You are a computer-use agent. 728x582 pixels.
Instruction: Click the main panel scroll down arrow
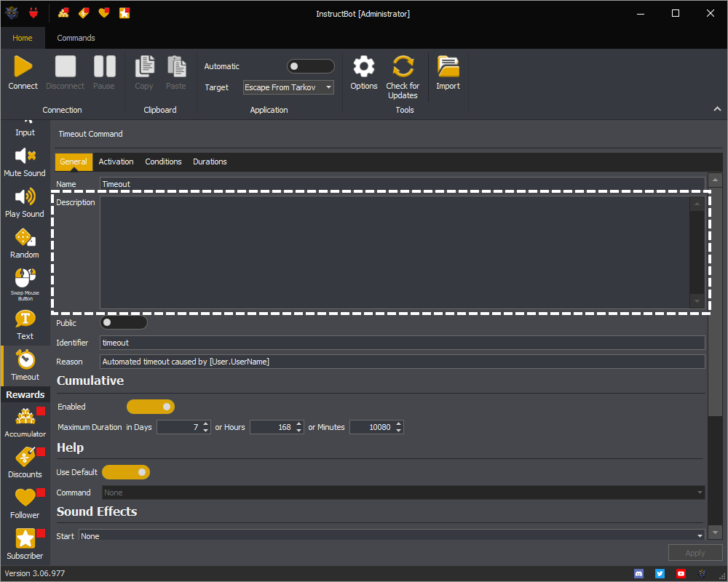click(716, 533)
